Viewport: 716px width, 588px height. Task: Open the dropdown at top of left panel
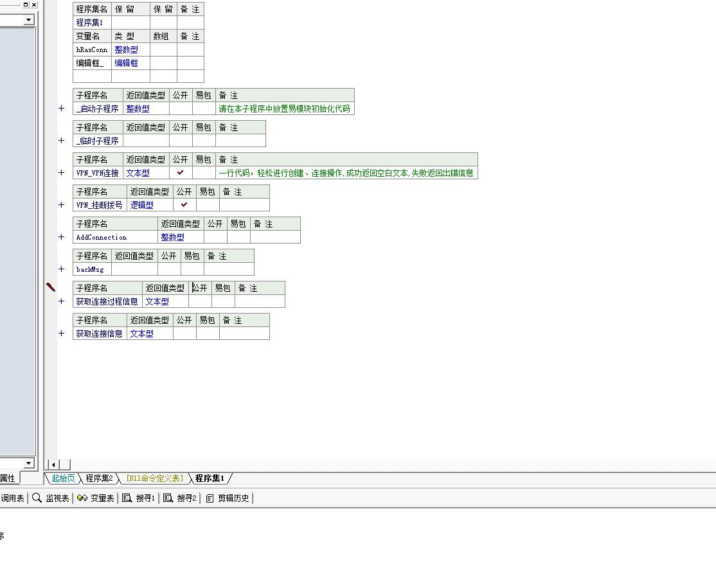(x=29, y=20)
